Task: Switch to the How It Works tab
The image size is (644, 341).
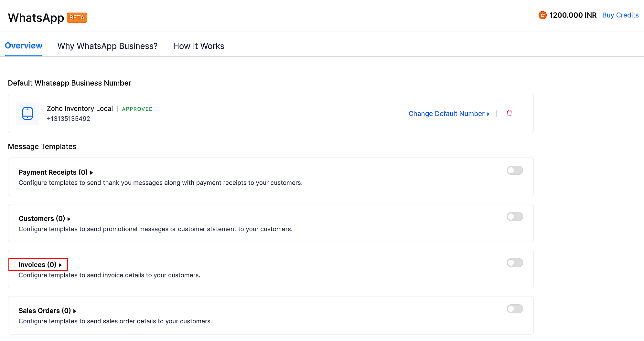Action: [x=199, y=46]
